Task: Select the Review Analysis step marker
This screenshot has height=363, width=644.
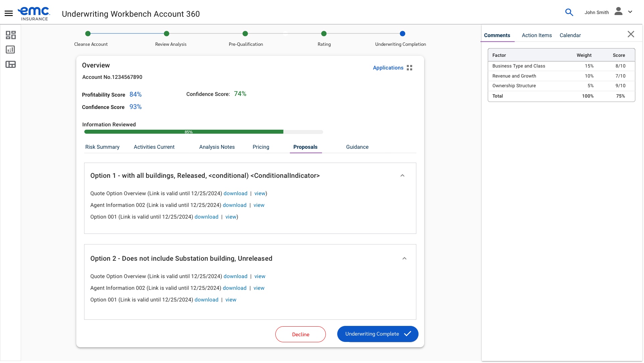Action: coord(167,33)
